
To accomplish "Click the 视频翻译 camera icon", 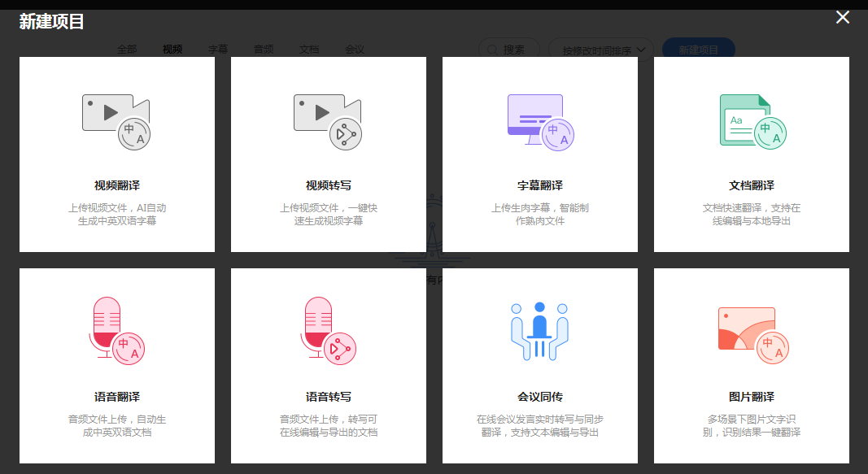I will pyautogui.click(x=116, y=122).
